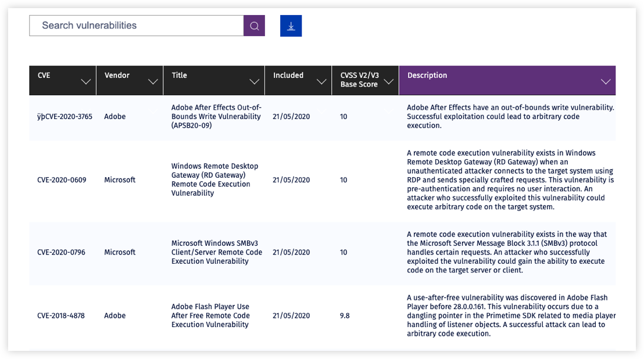
Task: Open the CVE column dropdown chevron
Action: (x=86, y=82)
